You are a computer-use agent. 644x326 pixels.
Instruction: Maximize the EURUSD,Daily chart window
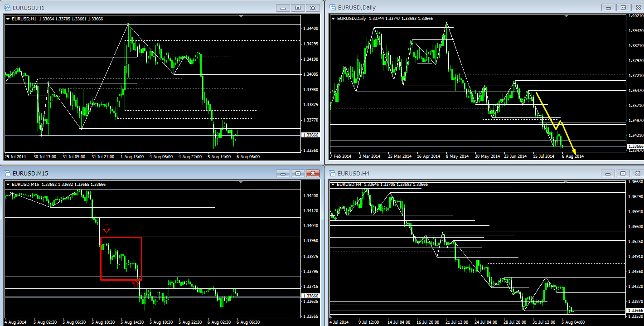(623, 8)
